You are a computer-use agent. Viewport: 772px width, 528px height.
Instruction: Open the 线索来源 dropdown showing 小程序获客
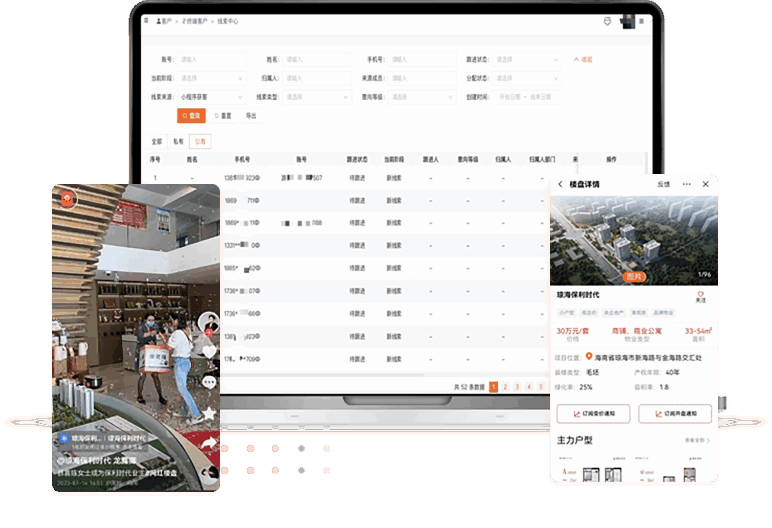211,97
